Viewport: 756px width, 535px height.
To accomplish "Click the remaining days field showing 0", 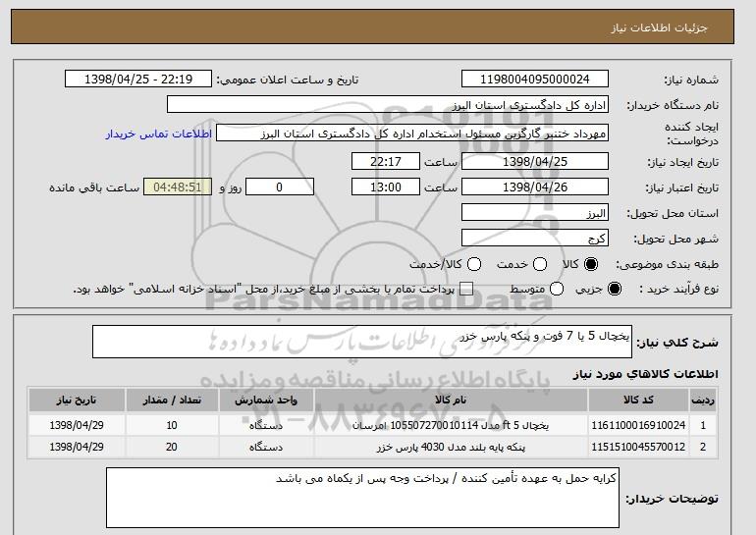I will click(280, 187).
